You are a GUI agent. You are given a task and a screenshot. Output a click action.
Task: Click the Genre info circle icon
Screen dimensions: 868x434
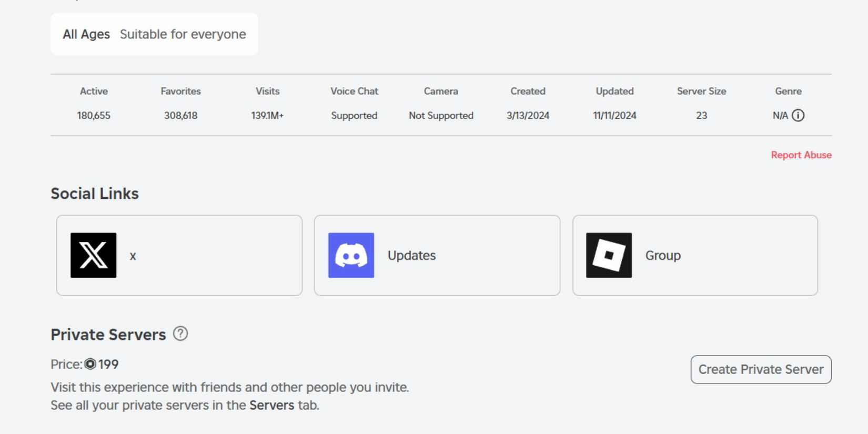(x=798, y=115)
